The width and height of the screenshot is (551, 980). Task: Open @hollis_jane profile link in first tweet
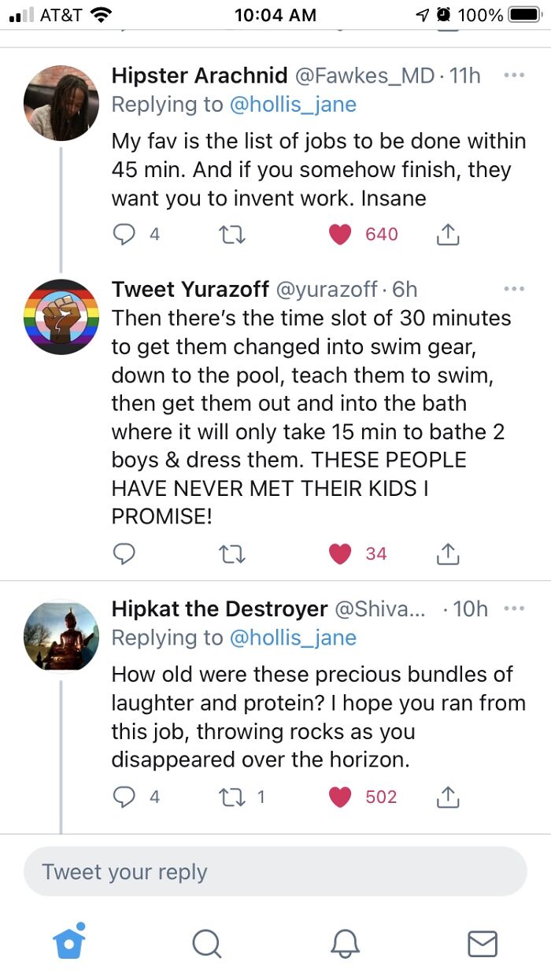[x=293, y=104]
